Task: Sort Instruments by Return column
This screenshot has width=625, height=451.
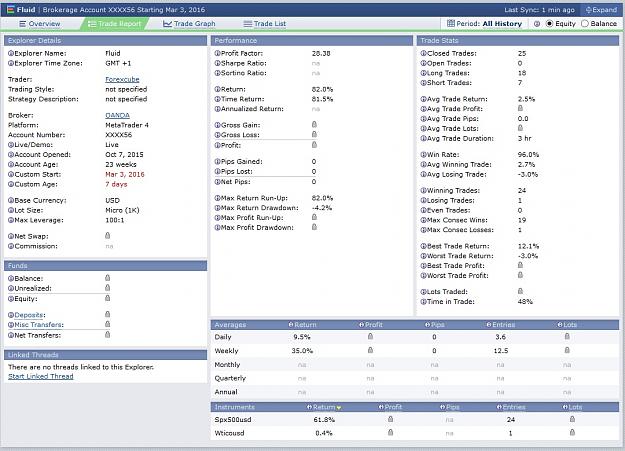Action: pos(324,407)
